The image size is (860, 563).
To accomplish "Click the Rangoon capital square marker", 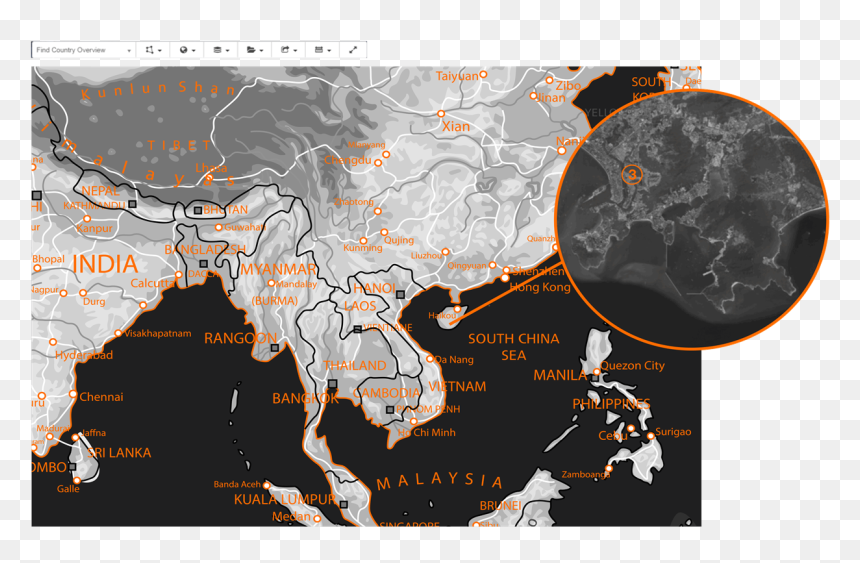I will tap(275, 348).
